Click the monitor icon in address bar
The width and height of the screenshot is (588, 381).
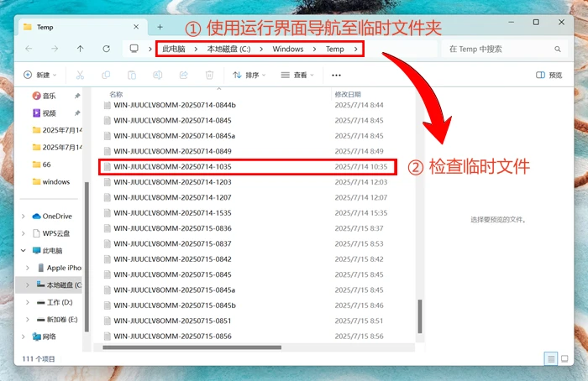coord(134,49)
